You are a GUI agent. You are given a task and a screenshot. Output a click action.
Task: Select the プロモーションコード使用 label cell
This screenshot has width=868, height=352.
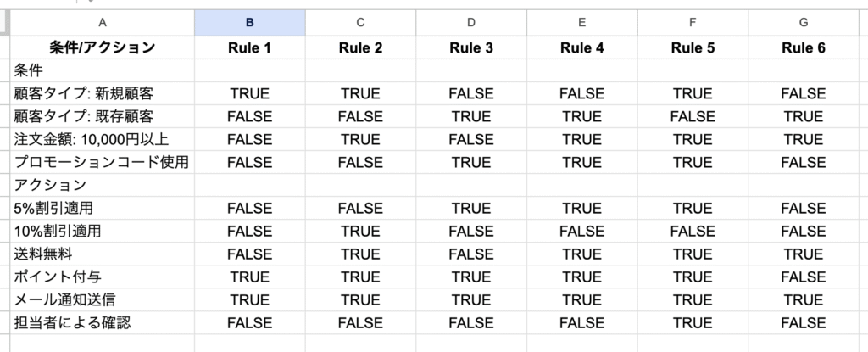coord(102,162)
